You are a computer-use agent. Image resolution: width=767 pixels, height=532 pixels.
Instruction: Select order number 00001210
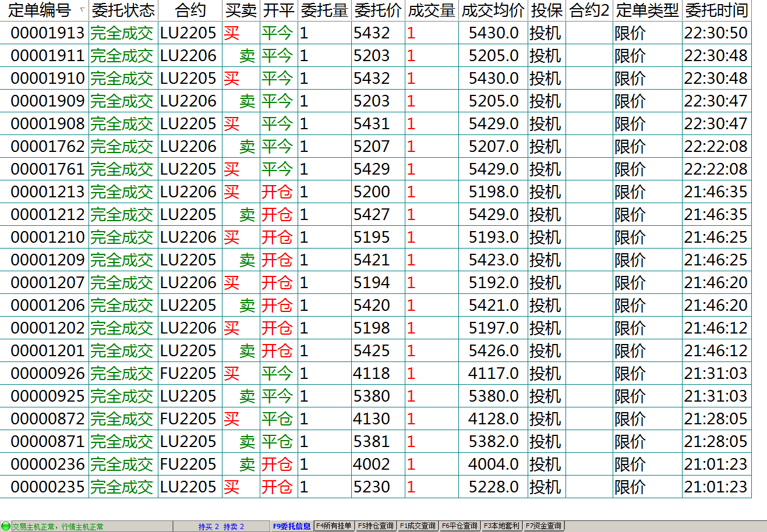(48, 237)
